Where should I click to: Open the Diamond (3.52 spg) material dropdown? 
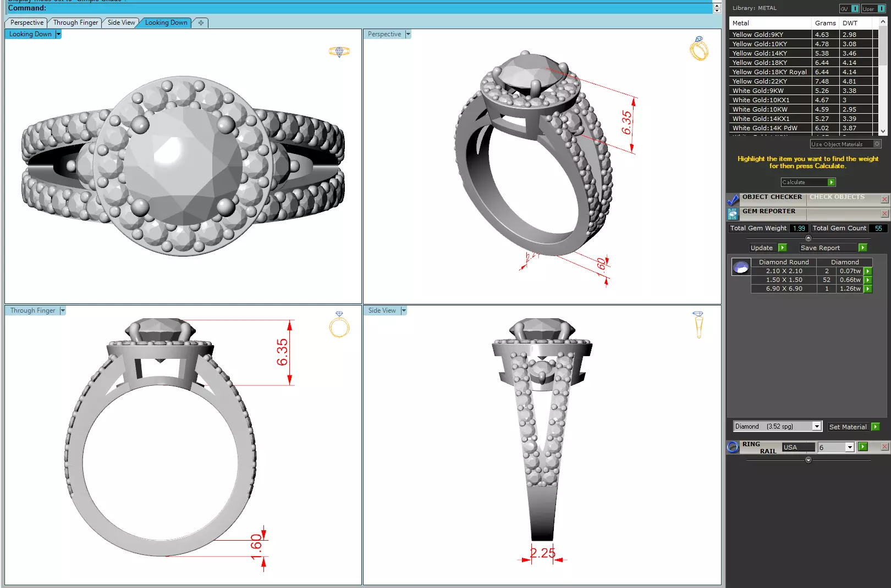coord(817,426)
